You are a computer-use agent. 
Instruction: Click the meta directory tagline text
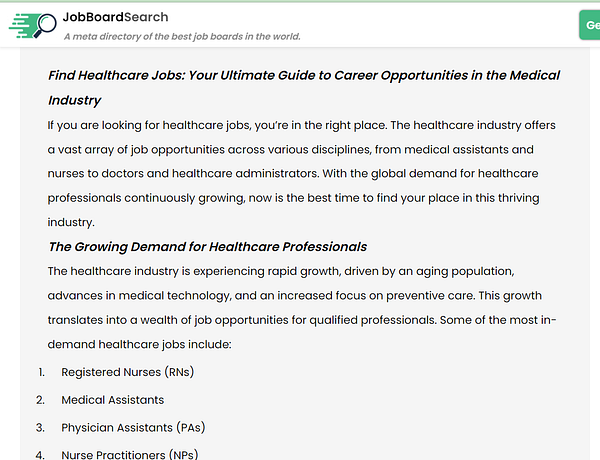pyautogui.click(x=182, y=37)
